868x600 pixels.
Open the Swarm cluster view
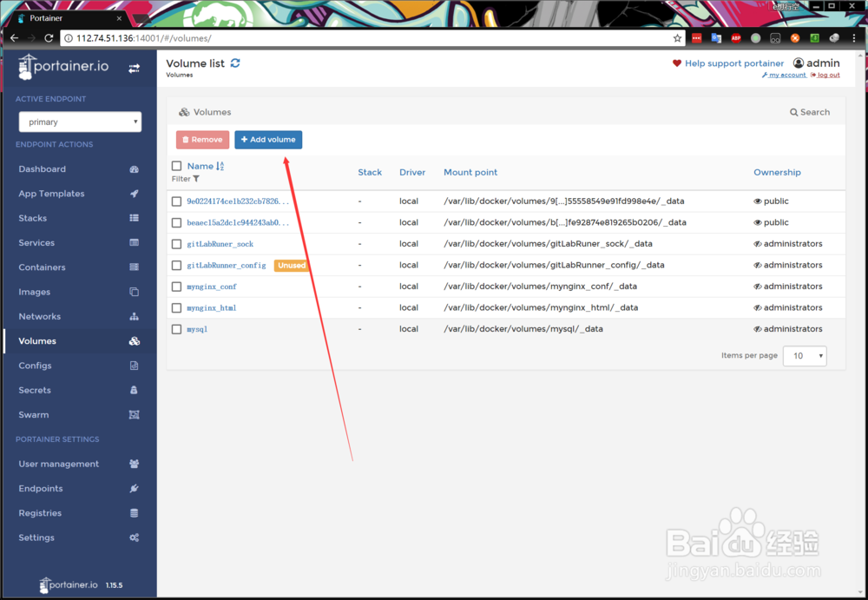(33, 414)
